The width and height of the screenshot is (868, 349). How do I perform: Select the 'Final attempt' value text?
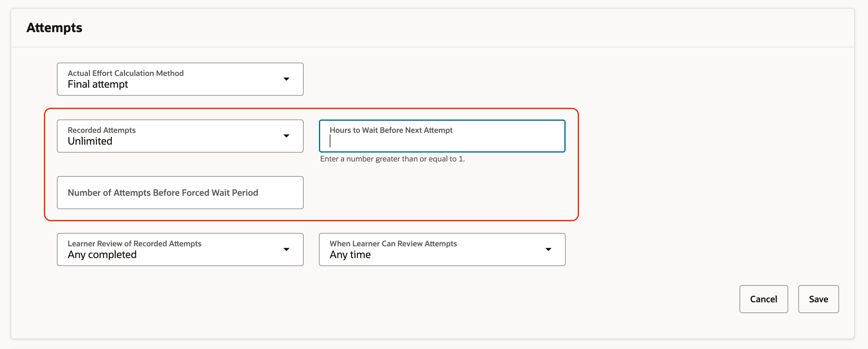[x=98, y=85]
